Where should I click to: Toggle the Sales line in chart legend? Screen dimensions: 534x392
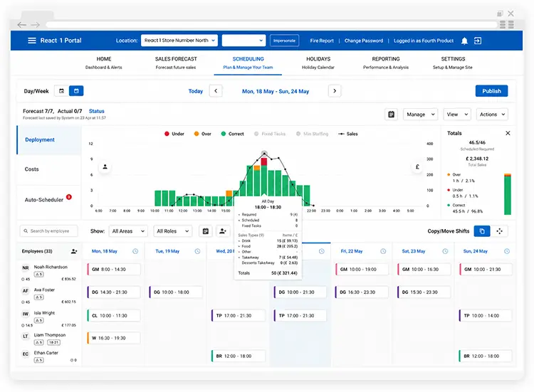pos(347,134)
